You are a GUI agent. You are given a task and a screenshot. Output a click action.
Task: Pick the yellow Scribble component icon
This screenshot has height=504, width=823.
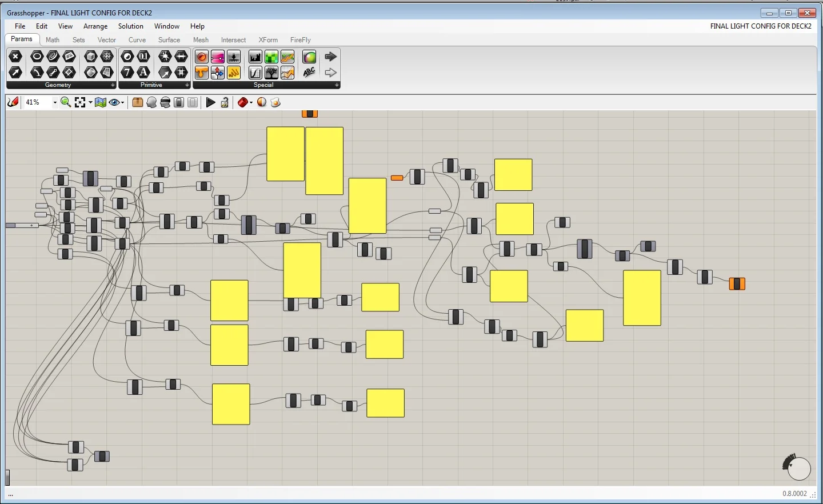[x=234, y=73]
